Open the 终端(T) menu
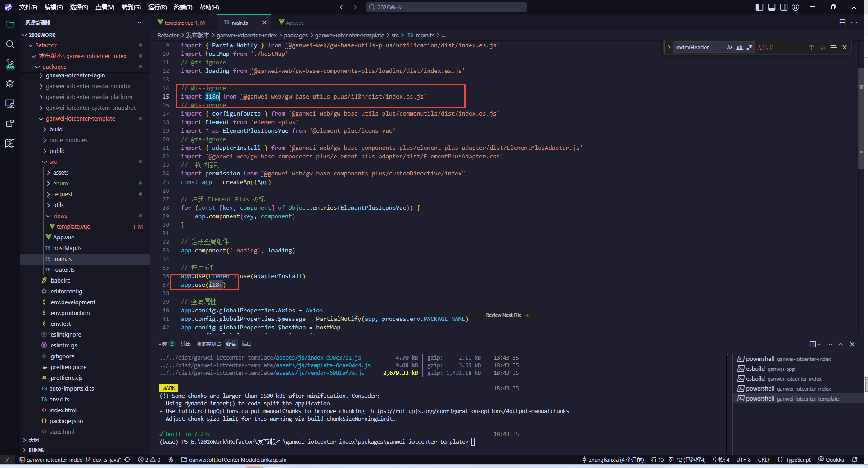This screenshot has height=468, width=868. coord(183,7)
